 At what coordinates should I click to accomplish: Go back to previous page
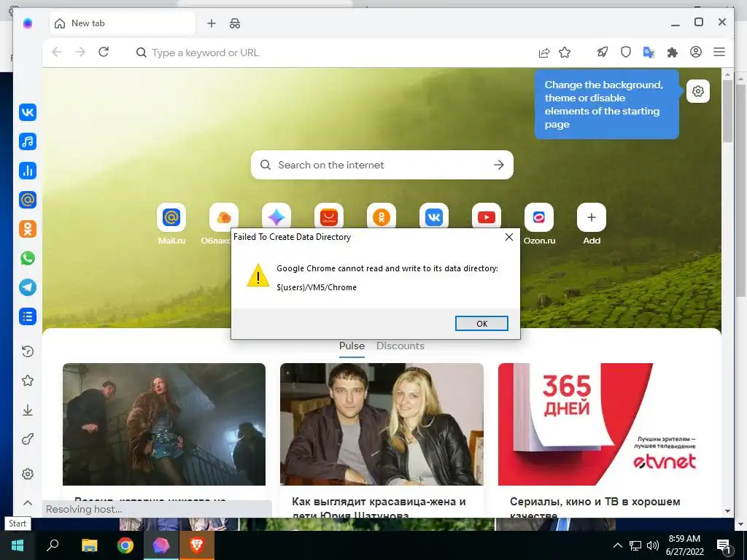click(x=57, y=52)
